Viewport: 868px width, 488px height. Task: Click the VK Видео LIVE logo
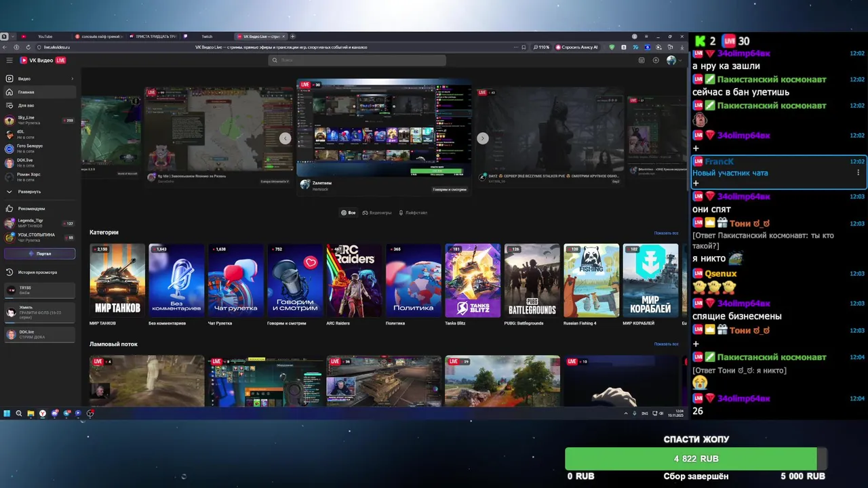pos(43,60)
